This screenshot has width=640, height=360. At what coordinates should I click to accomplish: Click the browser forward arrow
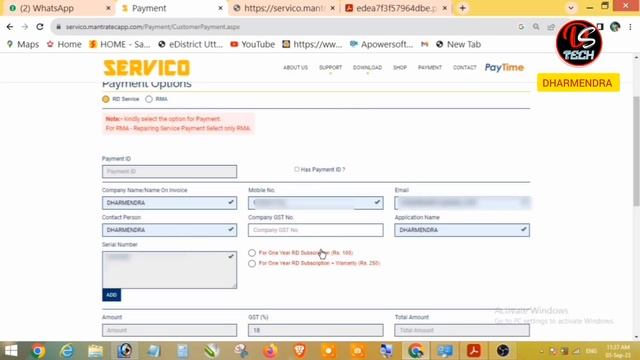24,27
